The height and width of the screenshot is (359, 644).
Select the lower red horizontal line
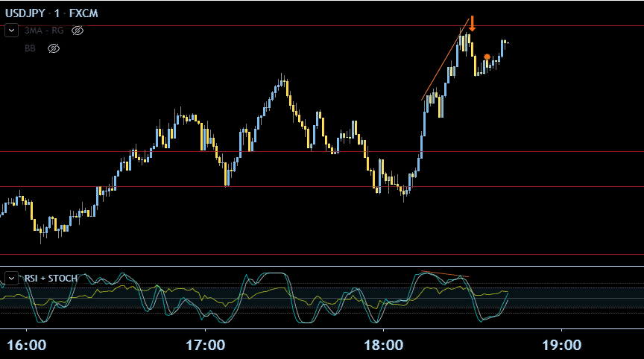[x=224, y=187]
